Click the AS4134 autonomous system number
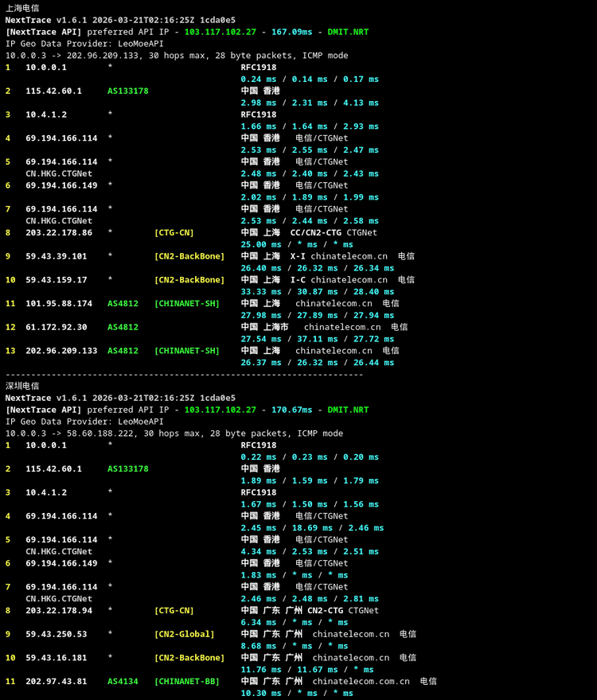This screenshot has width=597, height=700. pyautogui.click(x=123, y=681)
